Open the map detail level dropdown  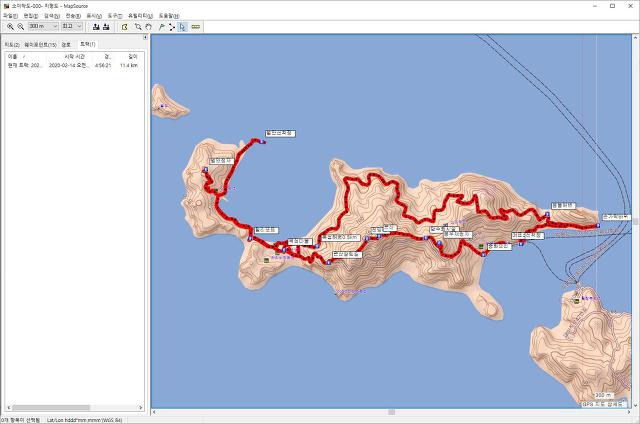(72, 26)
